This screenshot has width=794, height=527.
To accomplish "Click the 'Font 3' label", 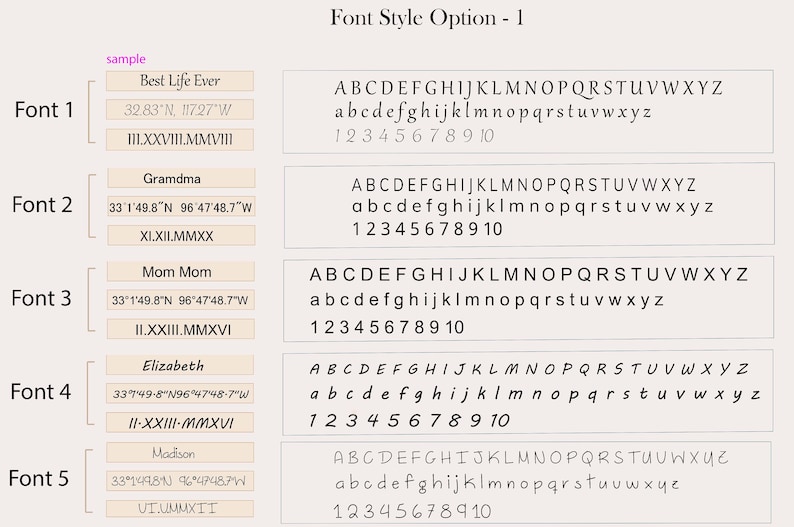I will (x=42, y=298).
